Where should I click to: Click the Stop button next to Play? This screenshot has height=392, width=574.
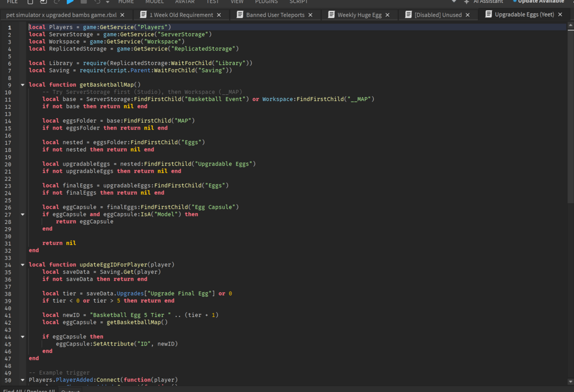[84, 2]
